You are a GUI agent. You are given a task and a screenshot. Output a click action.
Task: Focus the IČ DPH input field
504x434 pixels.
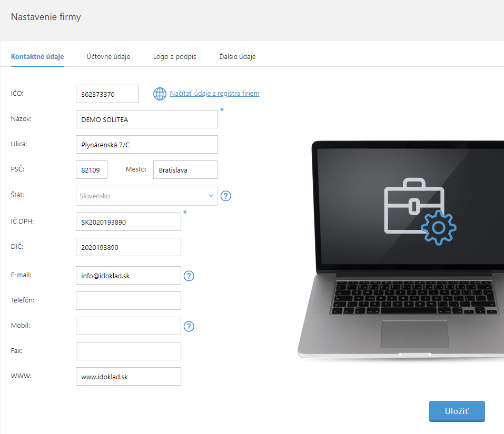[129, 222]
